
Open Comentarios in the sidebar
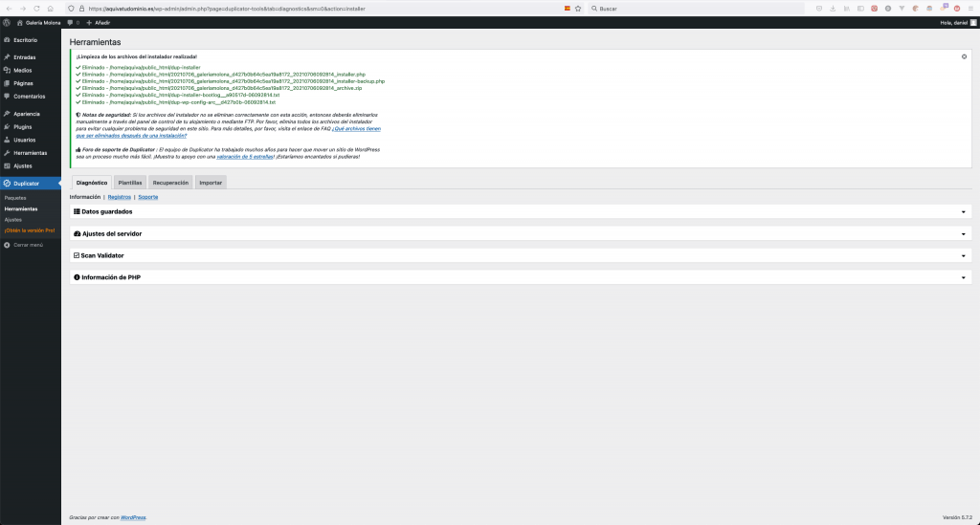[31, 97]
